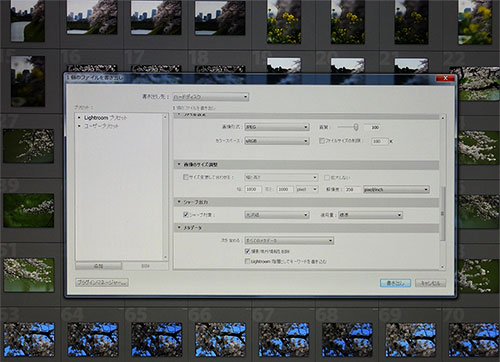Click the preset list scroll down arrow

pos(165,257)
